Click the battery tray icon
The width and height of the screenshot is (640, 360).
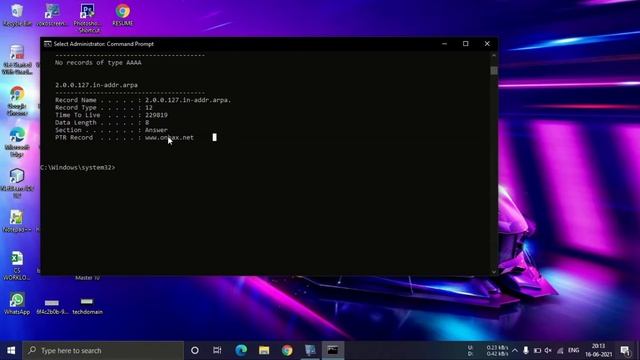click(537, 350)
